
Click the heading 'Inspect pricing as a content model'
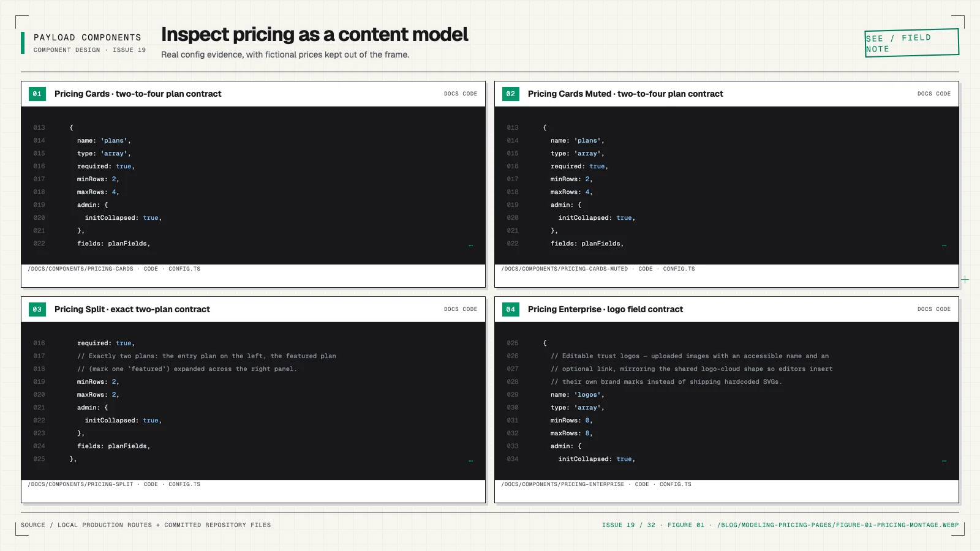tap(314, 35)
